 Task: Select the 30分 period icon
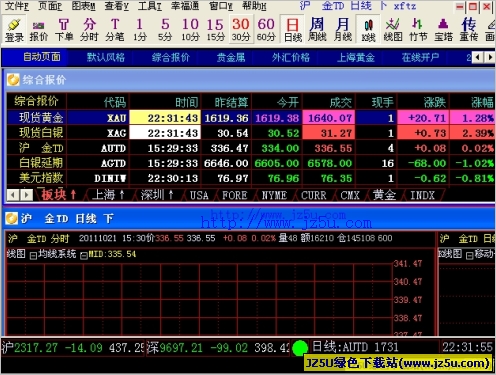pos(241,30)
